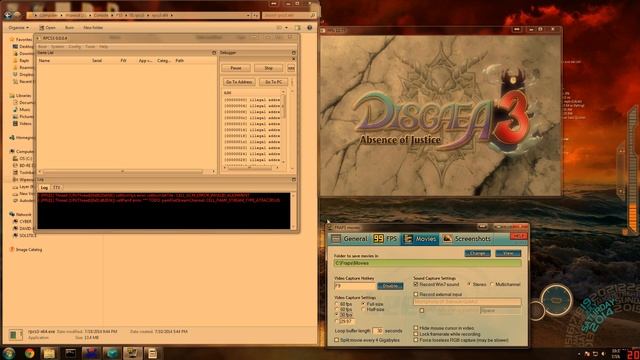The image size is (640, 360).
Task: Open the Help menu in RPCS3
Action: (104, 47)
